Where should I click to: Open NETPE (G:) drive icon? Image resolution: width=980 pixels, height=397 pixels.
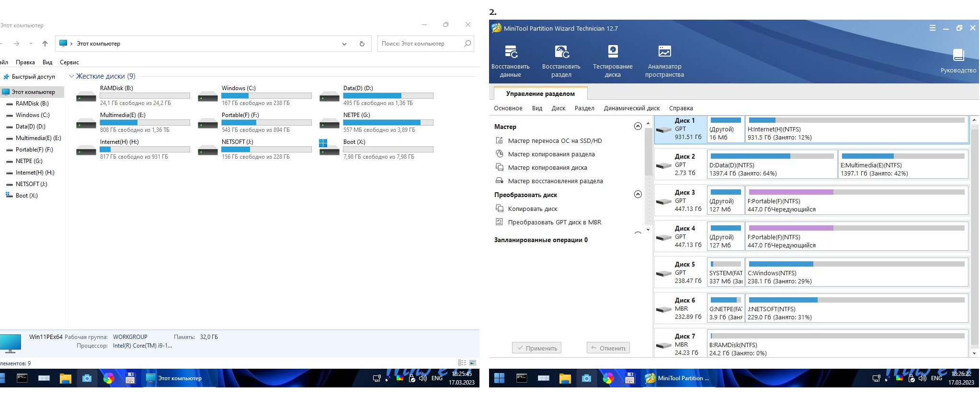(x=330, y=124)
